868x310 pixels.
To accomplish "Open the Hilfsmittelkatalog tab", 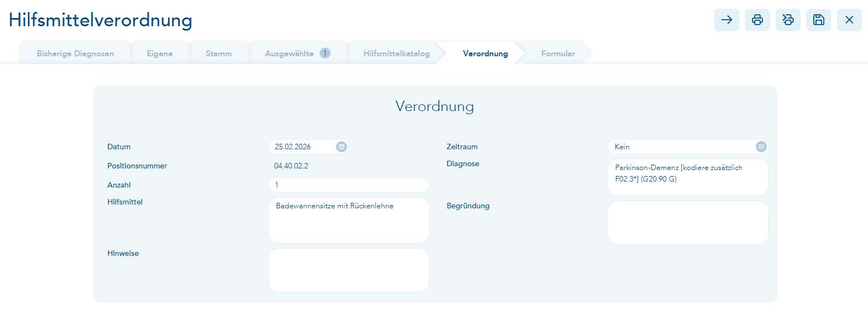I will 397,54.
